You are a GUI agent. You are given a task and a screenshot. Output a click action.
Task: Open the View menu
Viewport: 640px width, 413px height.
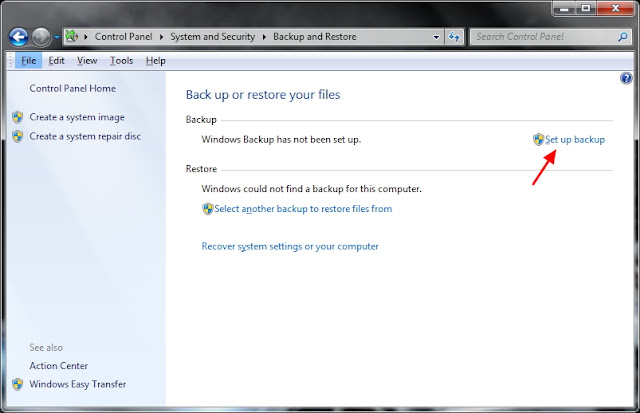click(87, 61)
